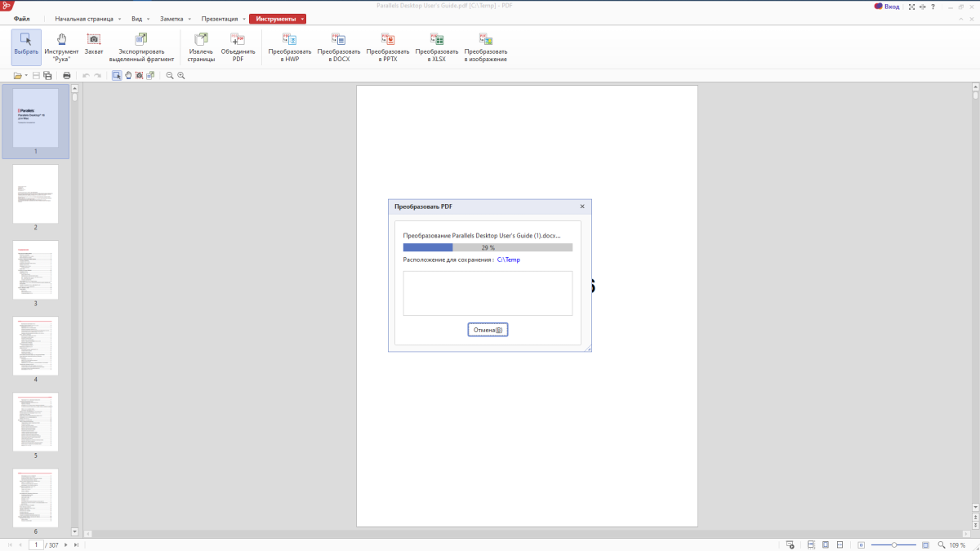Expand the Инструменты tab dropdown arrow
The width and height of the screenshot is (980, 551).
302,19
